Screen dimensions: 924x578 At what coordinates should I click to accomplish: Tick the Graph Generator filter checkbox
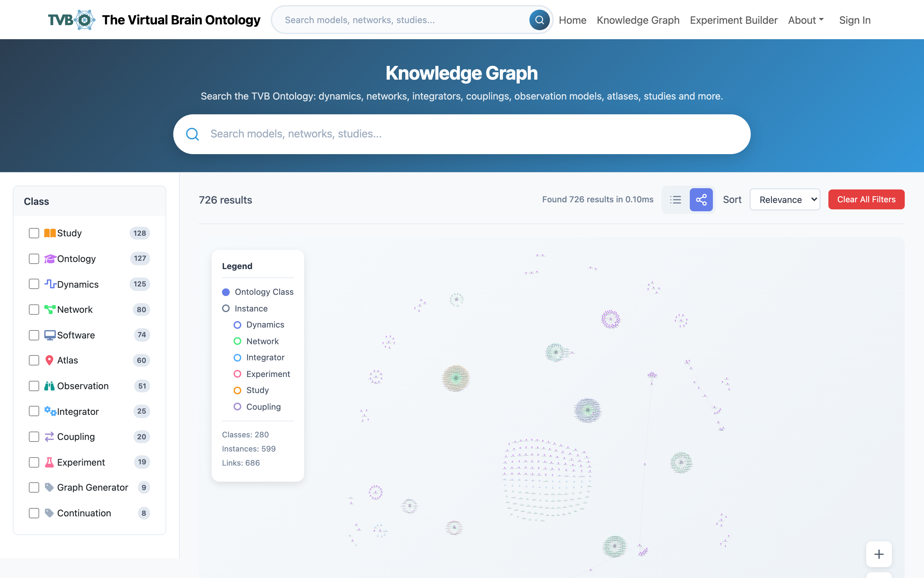pyautogui.click(x=34, y=487)
